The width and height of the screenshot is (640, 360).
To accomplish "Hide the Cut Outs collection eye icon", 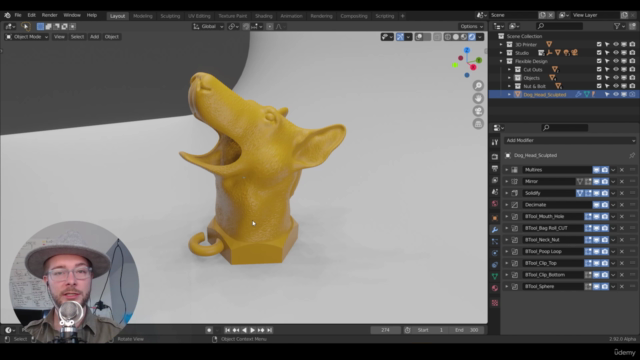I will [616, 69].
